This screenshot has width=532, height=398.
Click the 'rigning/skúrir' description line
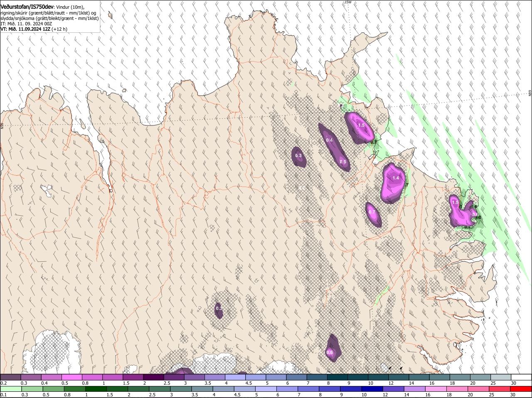48,13
